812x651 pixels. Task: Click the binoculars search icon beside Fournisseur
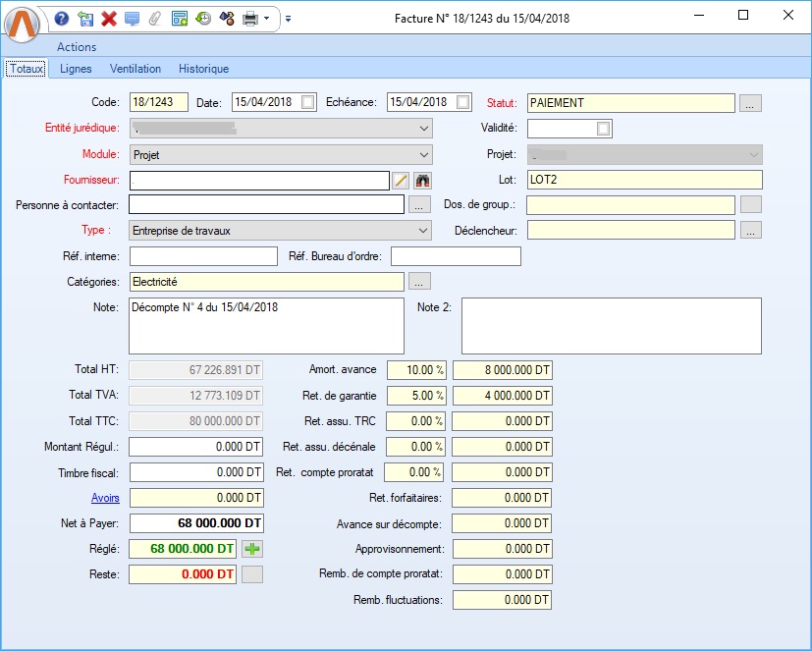pos(423,180)
